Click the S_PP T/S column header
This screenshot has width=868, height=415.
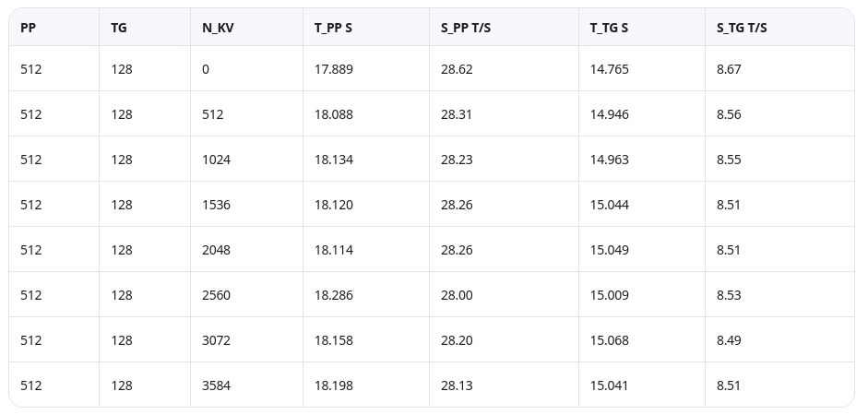pyautogui.click(x=466, y=28)
